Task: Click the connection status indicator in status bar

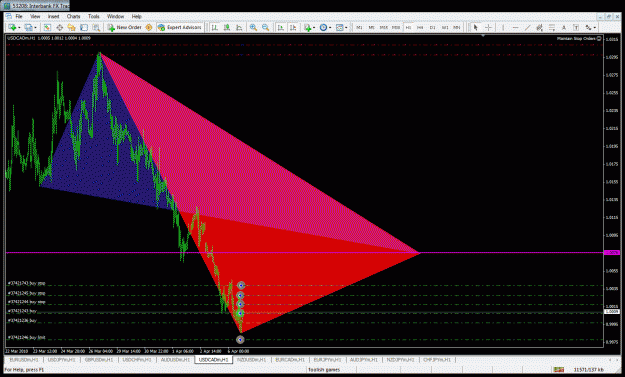Action: pyautogui.click(x=559, y=370)
